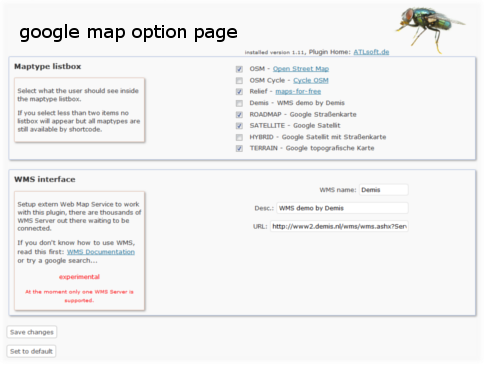
Task: Open the Cycle OSM link
Action: [x=311, y=80]
